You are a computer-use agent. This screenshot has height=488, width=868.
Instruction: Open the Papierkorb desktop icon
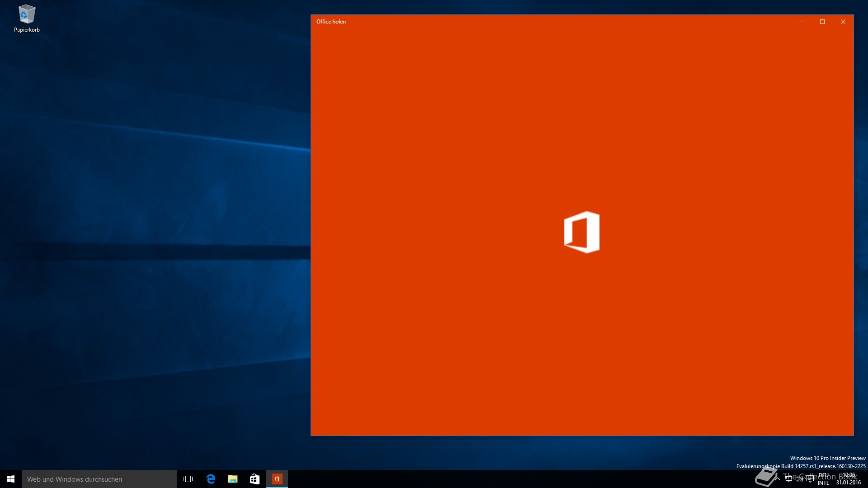point(27,18)
